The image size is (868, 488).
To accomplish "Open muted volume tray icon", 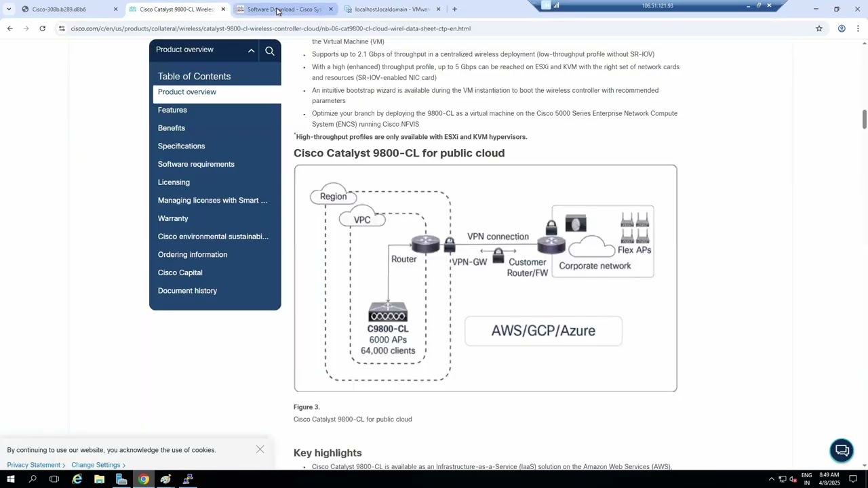I will click(x=793, y=479).
